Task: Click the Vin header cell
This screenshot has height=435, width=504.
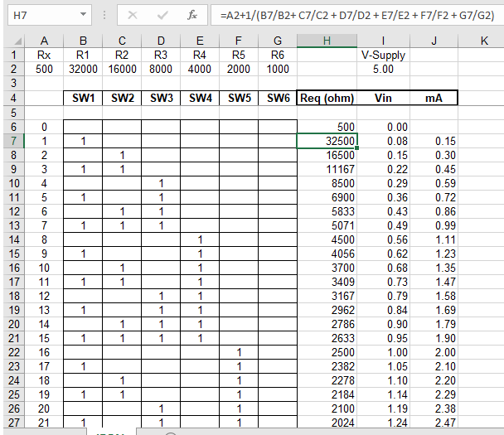Action: pos(383,98)
